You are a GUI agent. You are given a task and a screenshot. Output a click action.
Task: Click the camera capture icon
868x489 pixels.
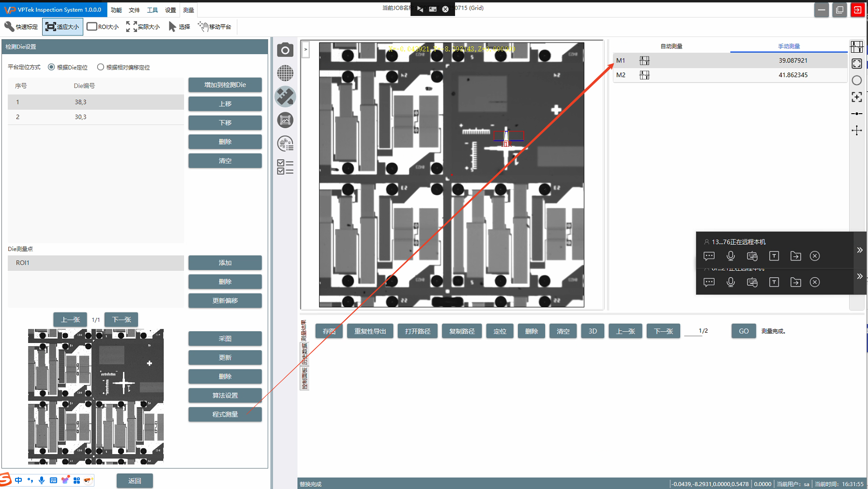(285, 50)
